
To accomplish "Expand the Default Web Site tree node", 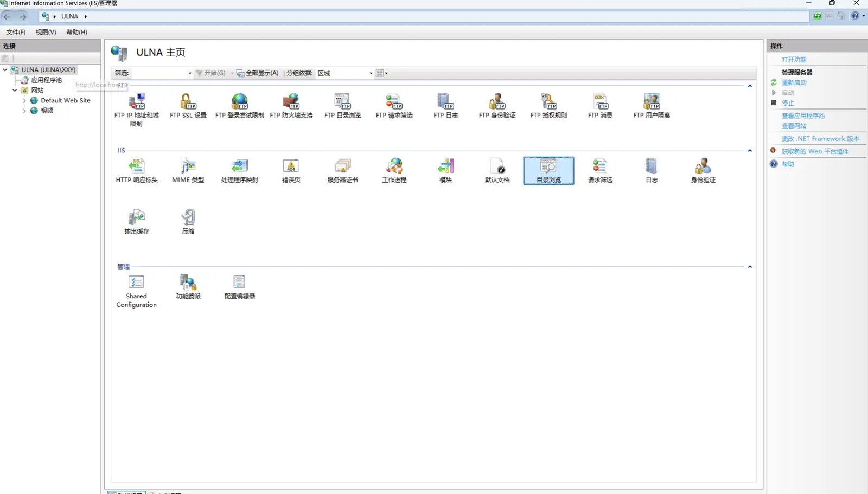I will pyautogui.click(x=24, y=101).
